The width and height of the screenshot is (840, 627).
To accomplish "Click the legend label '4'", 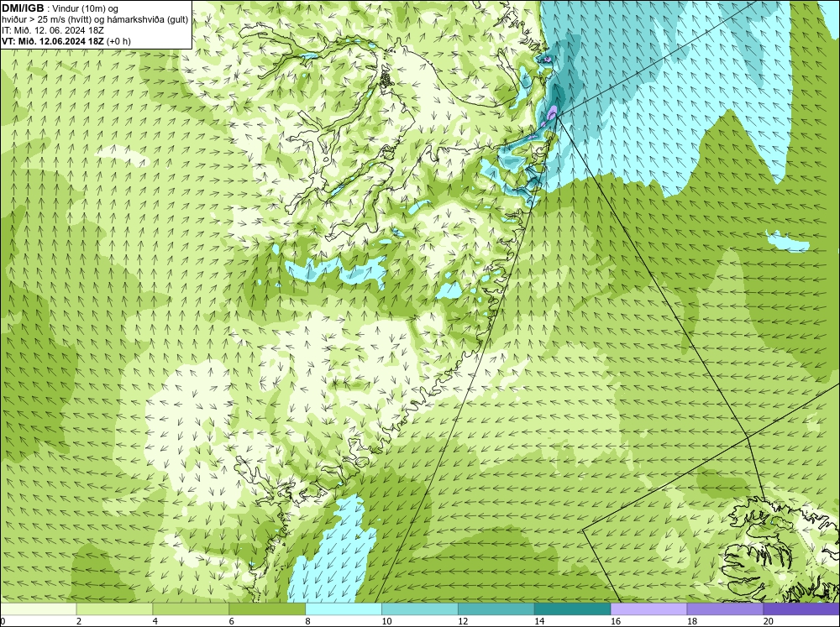I will (155, 621).
